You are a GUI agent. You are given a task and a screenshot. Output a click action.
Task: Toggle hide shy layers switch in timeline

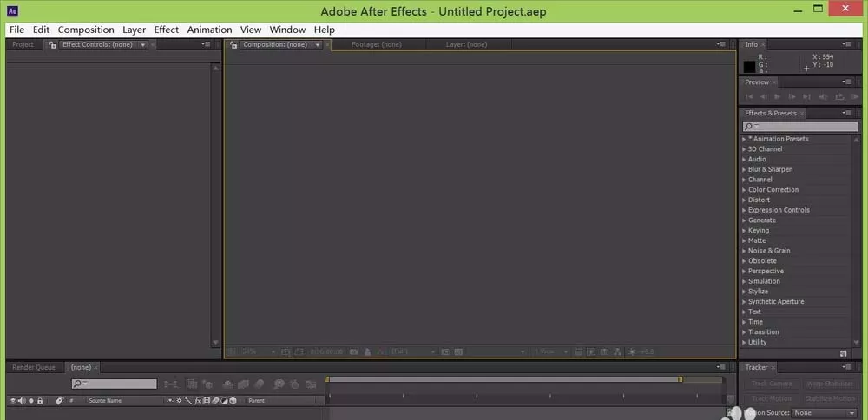pos(228,384)
